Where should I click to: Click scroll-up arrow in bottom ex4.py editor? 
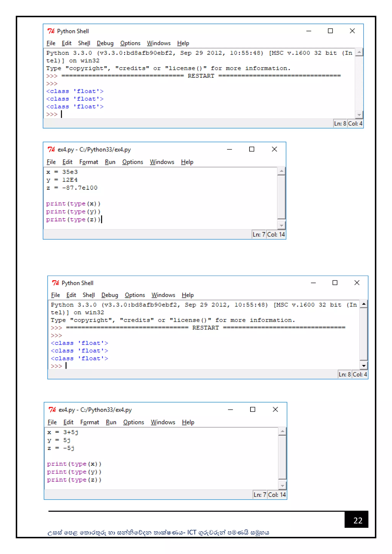point(282,431)
